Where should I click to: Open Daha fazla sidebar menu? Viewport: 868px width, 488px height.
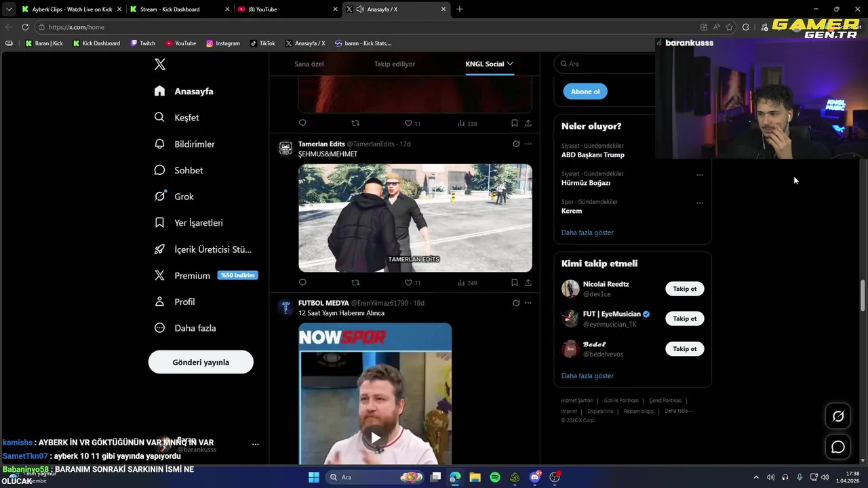click(x=185, y=328)
